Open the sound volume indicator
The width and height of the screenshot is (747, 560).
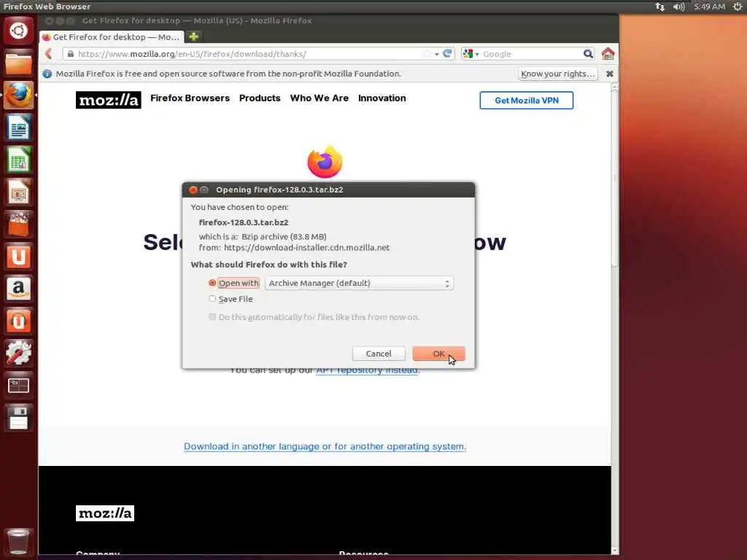click(679, 7)
